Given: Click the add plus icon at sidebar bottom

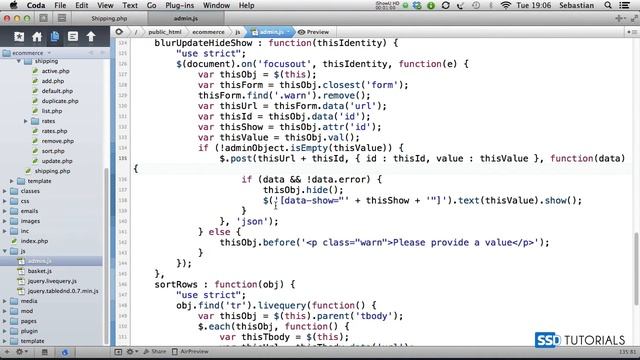Looking at the screenshot, I should 7,351.
